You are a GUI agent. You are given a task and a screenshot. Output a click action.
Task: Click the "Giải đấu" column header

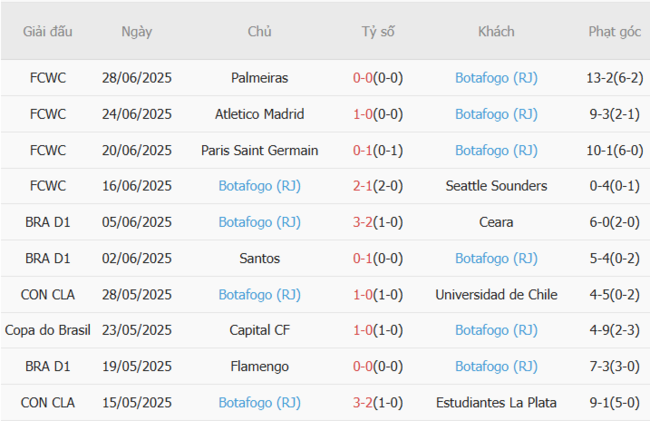coord(48,32)
